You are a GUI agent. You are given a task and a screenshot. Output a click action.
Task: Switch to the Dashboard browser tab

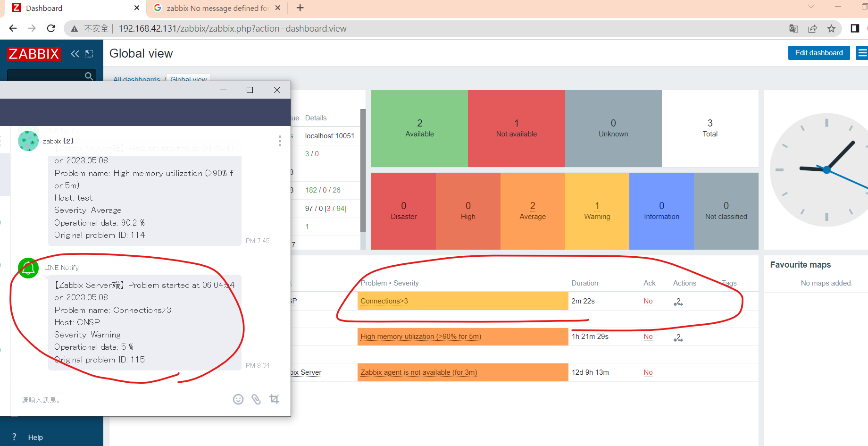pyautogui.click(x=75, y=8)
